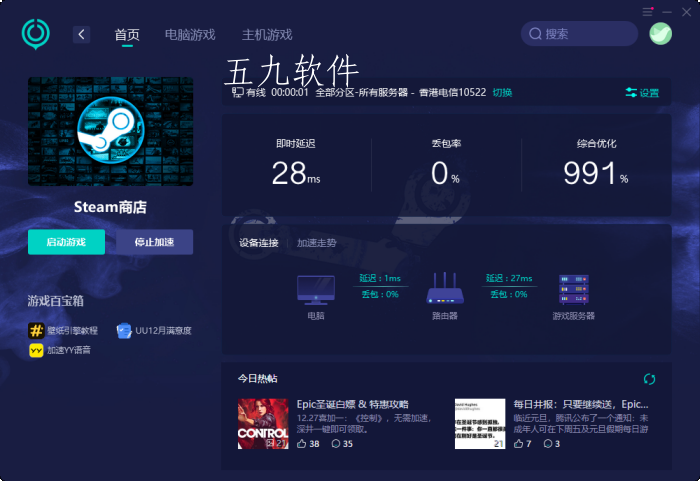Open the user avatar profile

(x=660, y=33)
